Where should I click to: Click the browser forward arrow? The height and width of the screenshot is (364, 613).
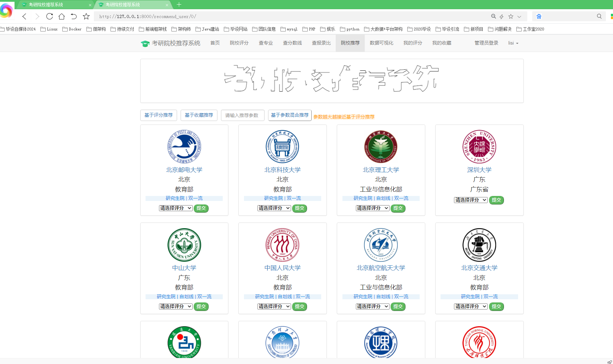point(37,16)
